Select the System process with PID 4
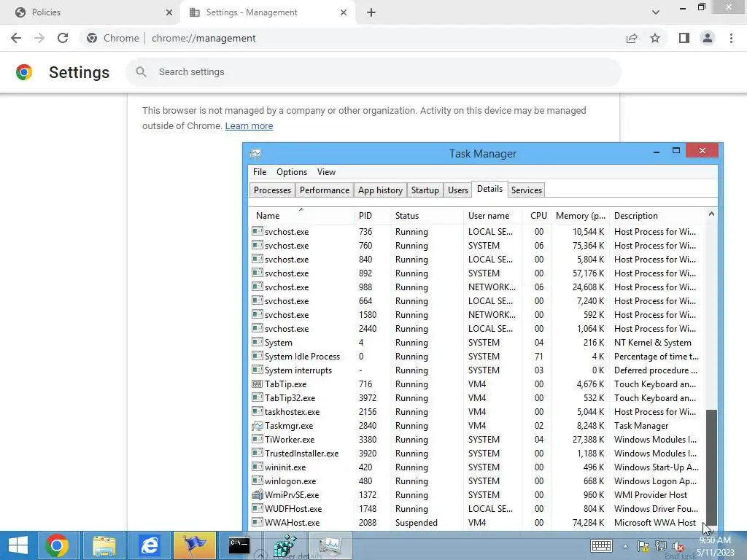Viewport: 747px width, 560px height. click(477, 343)
